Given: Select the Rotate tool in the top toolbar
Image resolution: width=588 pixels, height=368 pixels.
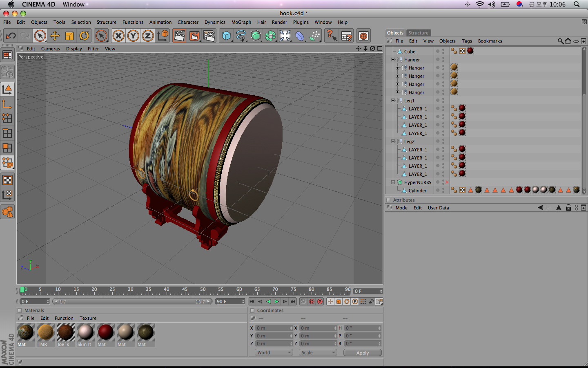Looking at the screenshot, I should point(84,36).
